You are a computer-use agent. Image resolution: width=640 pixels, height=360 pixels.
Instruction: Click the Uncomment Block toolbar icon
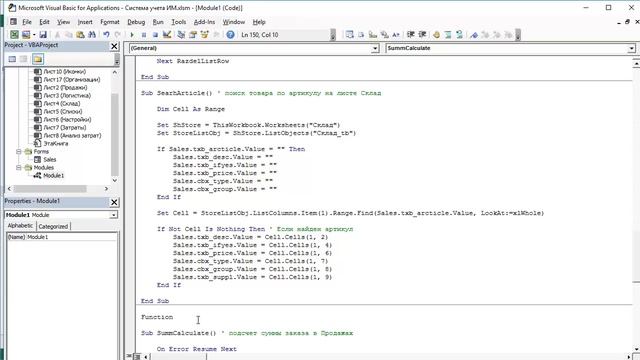coord(459,35)
